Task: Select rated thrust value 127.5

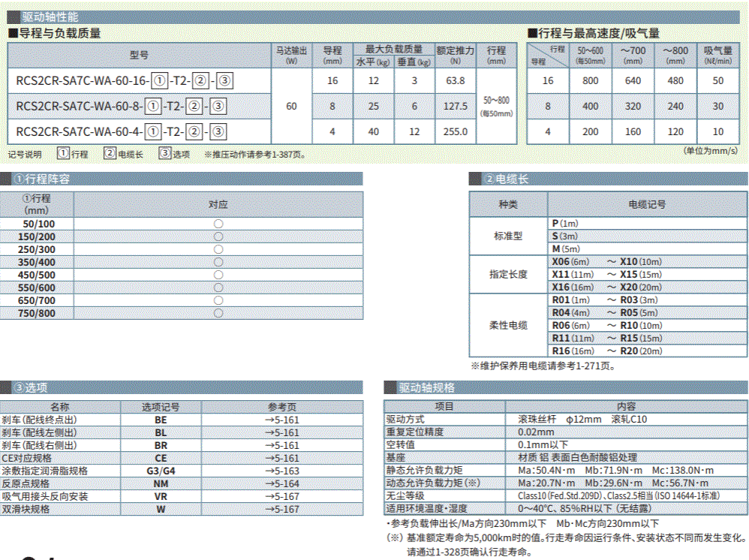Action: click(456, 106)
